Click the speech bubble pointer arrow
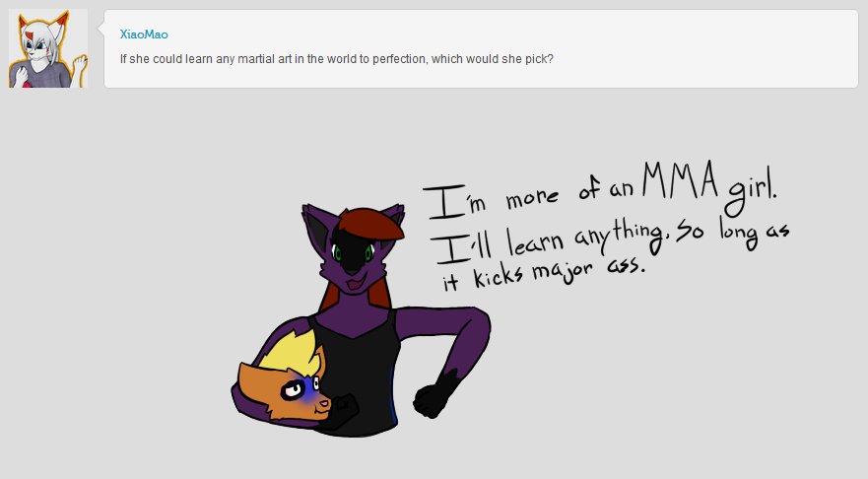Screen dimensions: 868x479 (100, 29)
